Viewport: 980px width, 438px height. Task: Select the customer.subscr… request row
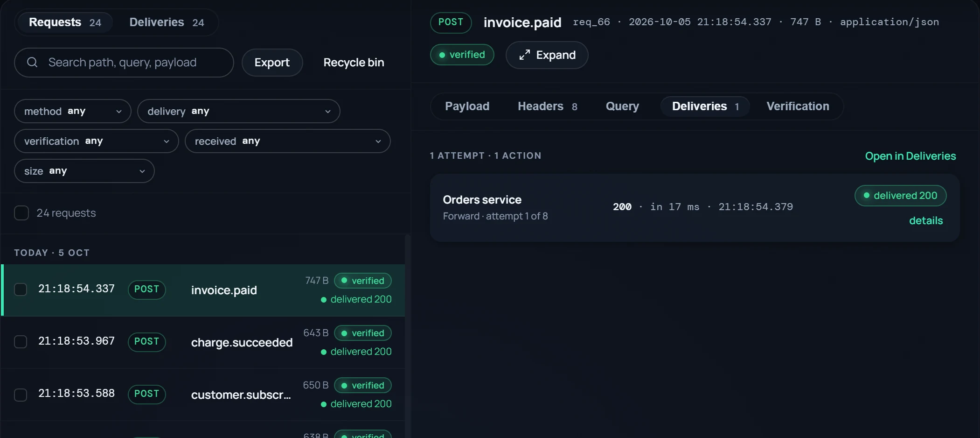pos(203,395)
